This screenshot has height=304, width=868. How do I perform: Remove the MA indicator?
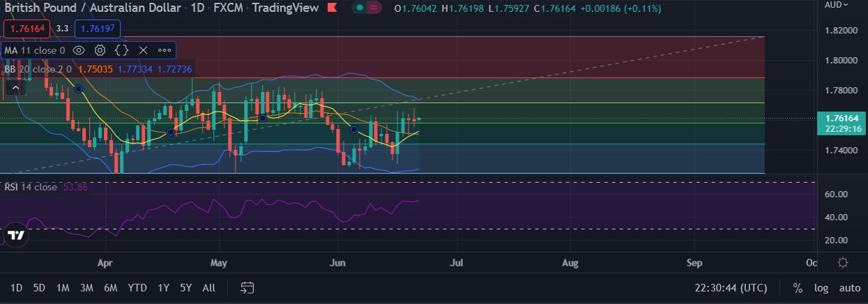pyautogui.click(x=143, y=50)
